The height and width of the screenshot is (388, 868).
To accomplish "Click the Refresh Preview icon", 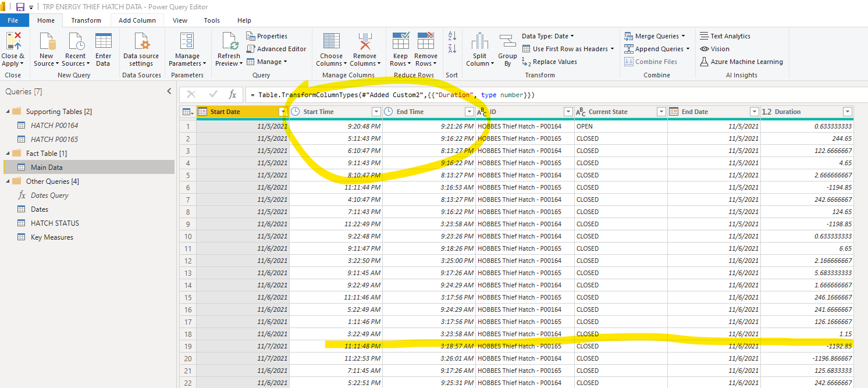I will [229, 42].
